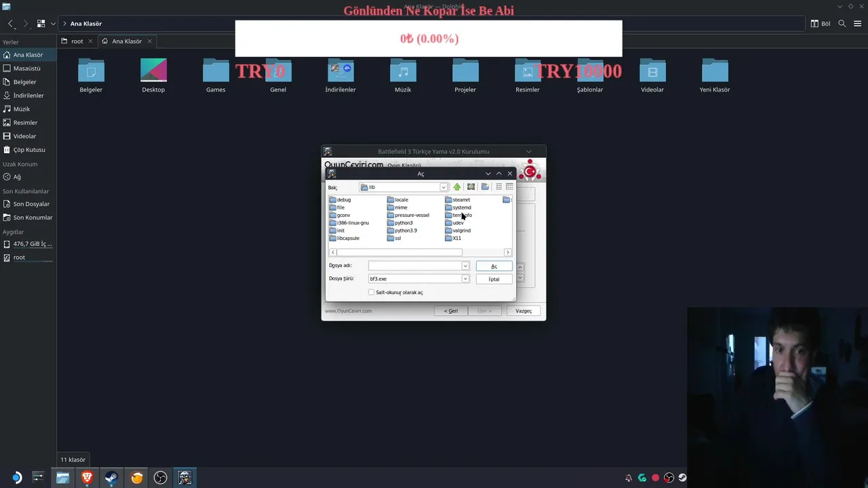Viewport: 868px width, 488px height.
Task: Open Çöp Kutusu in Places sidebar
Action: pos(28,150)
